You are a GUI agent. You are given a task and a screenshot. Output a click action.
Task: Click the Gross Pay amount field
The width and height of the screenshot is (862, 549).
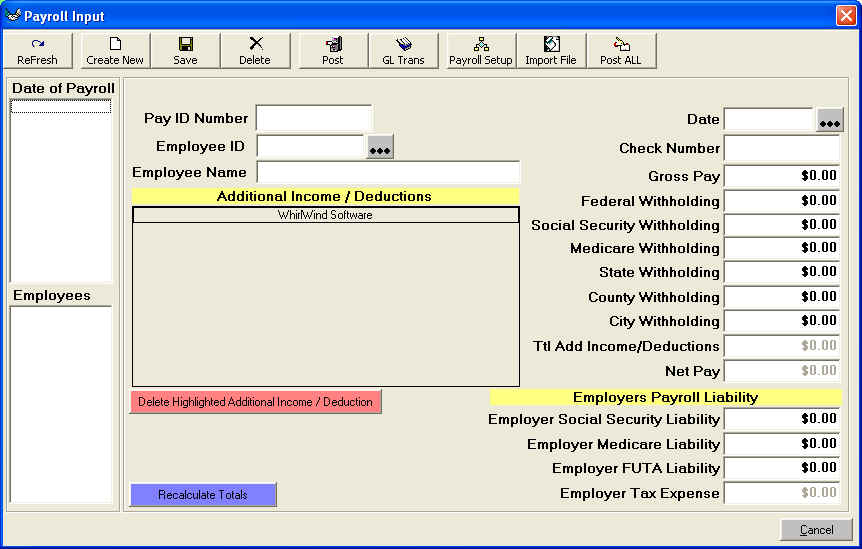point(782,176)
